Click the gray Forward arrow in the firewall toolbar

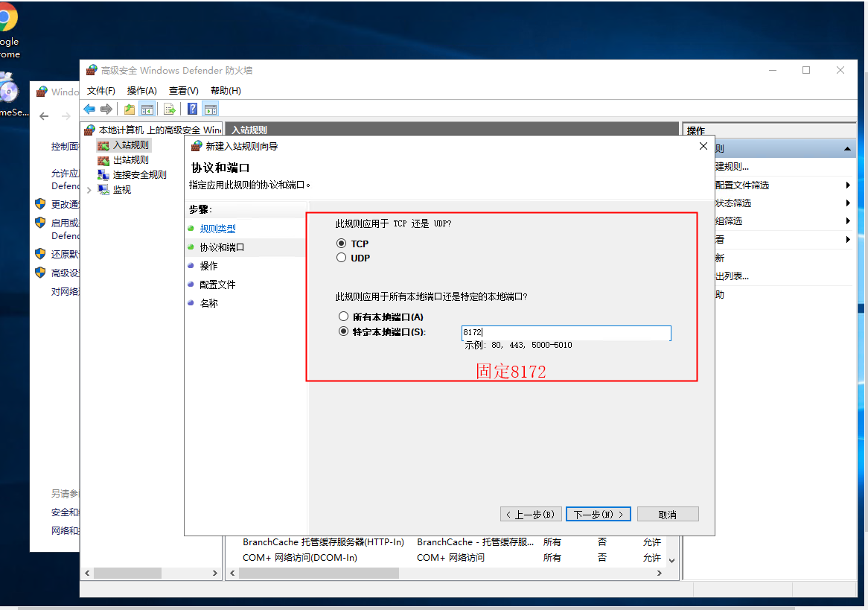point(106,109)
